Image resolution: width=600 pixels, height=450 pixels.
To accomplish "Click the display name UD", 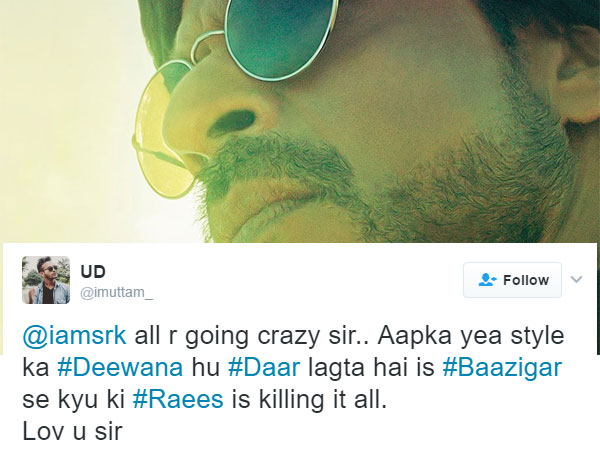I will click(93, 271).
